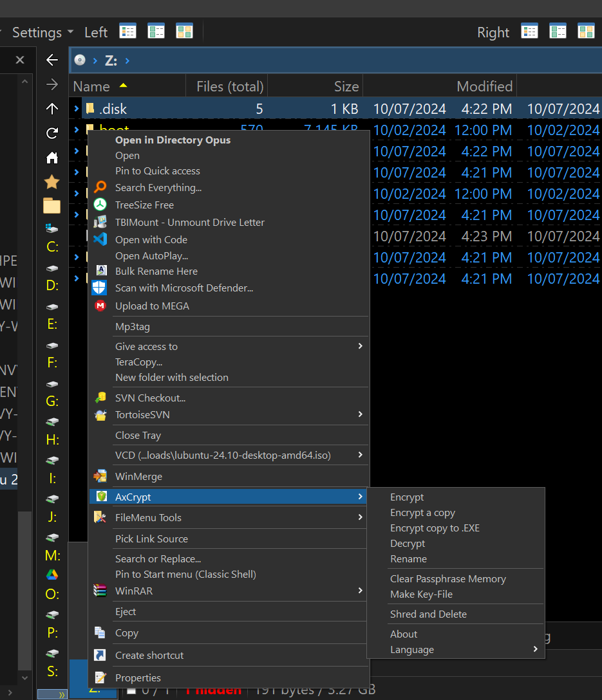Open the yellow folder sidebar icon
602x700 pixels.
(52, 206)
